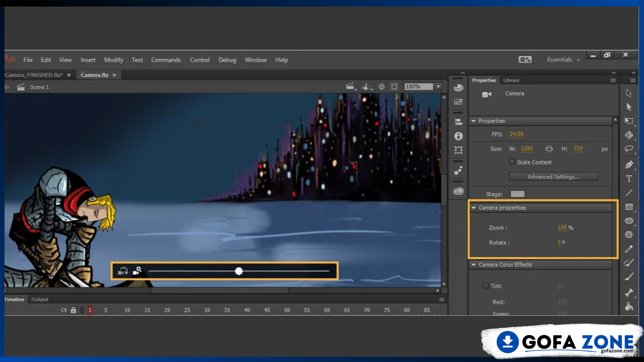Open the CC Libraries panel icon
This screenshot has width=644, height=362.
coord(459,191)
